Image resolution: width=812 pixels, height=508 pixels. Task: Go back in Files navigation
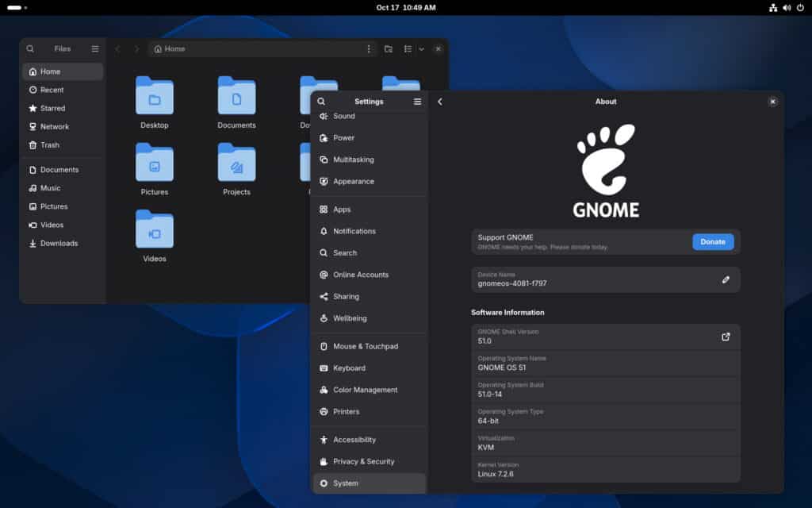click(117, 48)
